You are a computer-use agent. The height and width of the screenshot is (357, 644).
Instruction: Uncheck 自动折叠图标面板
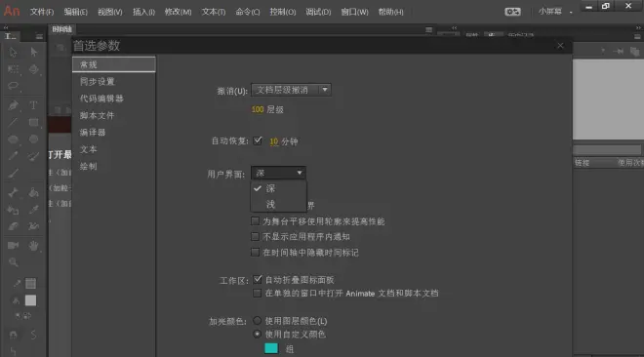pyautogui.click(x=258, y=279)
